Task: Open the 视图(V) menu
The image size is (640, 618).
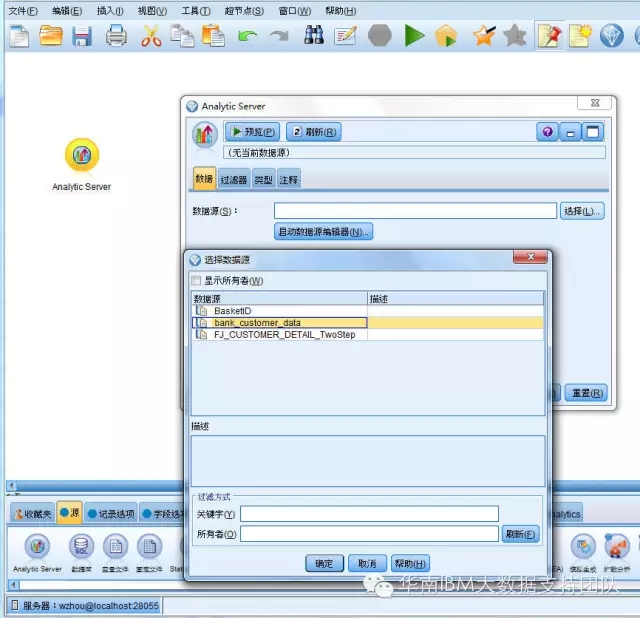Action: click(152, 11)
